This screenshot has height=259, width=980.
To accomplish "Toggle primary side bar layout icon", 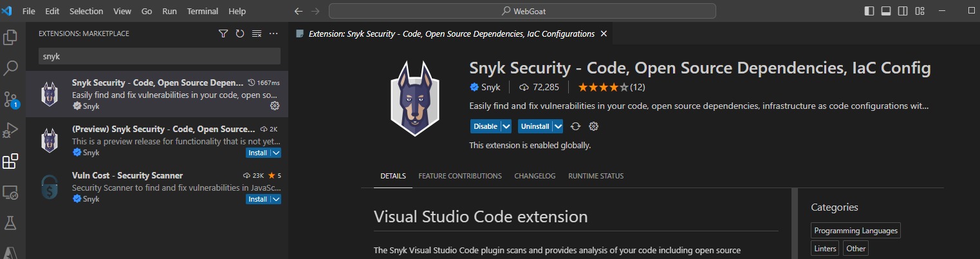I will (x=869, y=11).
